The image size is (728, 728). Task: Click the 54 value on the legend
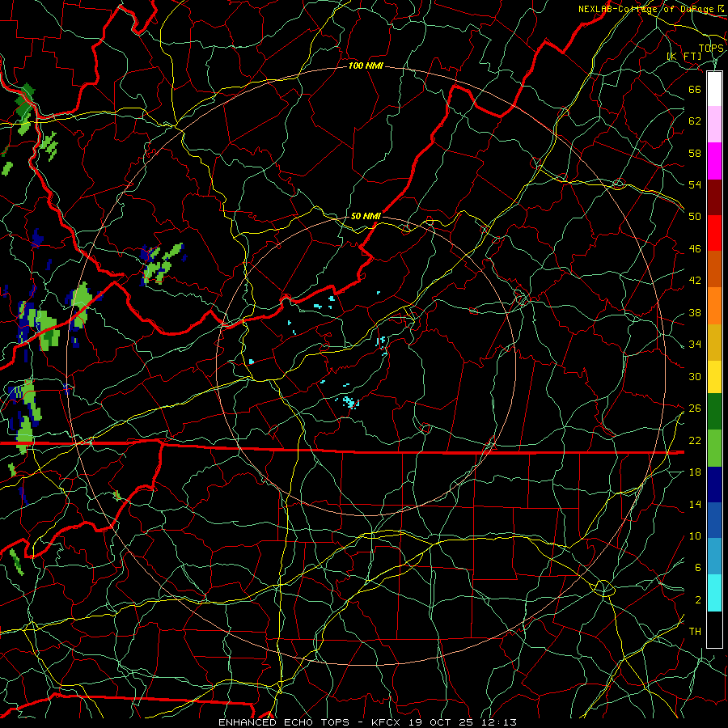pyautogui.click(x=695, y=184)
